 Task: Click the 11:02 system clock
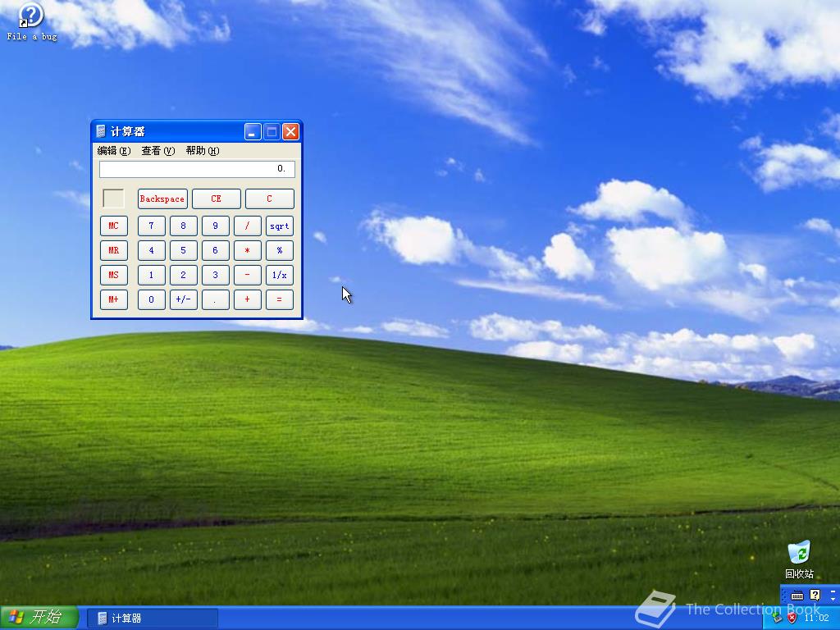(x=816, y=619)
